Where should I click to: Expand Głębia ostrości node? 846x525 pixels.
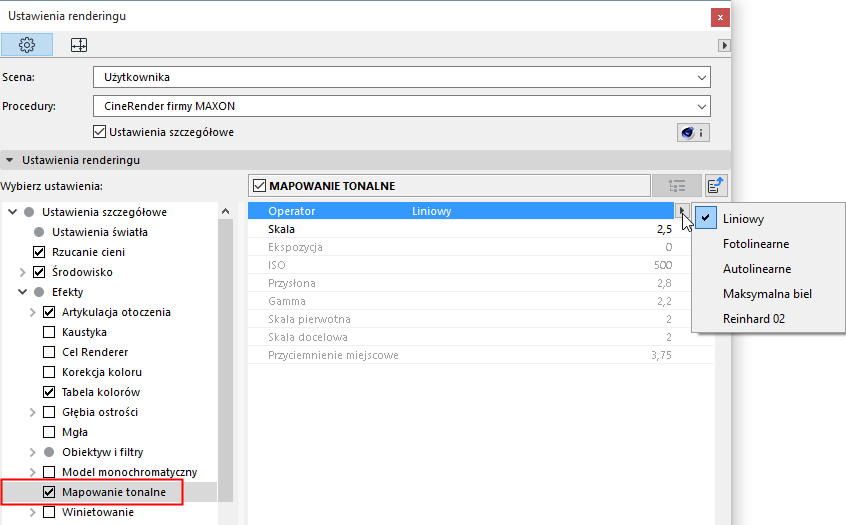click(32, 412)
